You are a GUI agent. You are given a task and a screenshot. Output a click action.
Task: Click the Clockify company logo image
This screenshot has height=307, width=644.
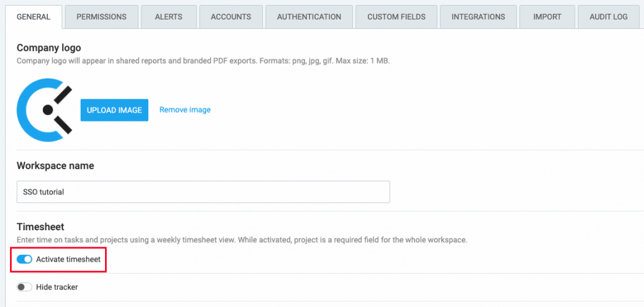[45, 109]
